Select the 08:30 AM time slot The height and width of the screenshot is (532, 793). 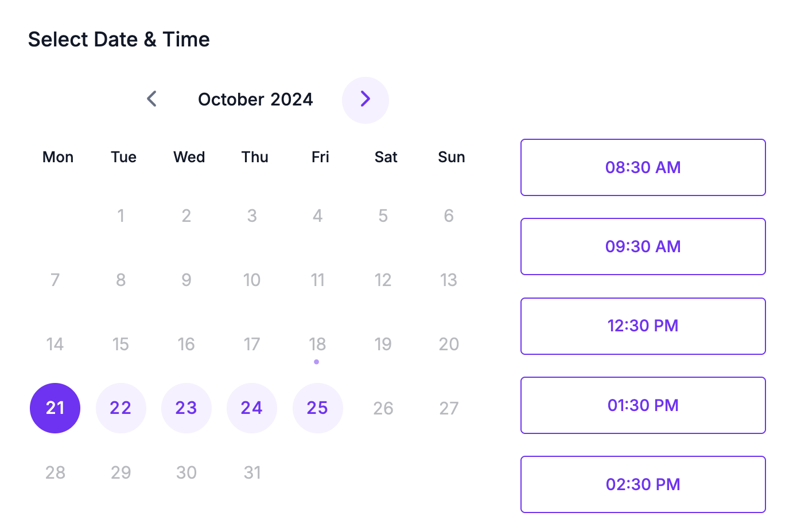[x=643, y=167]
